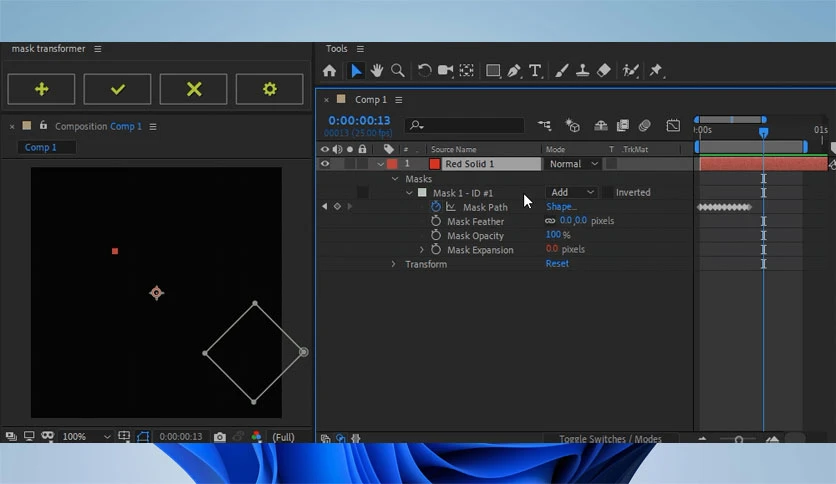
Task: Toggle Draft 3D icon in timeline
Action: (x=573, y=125)
